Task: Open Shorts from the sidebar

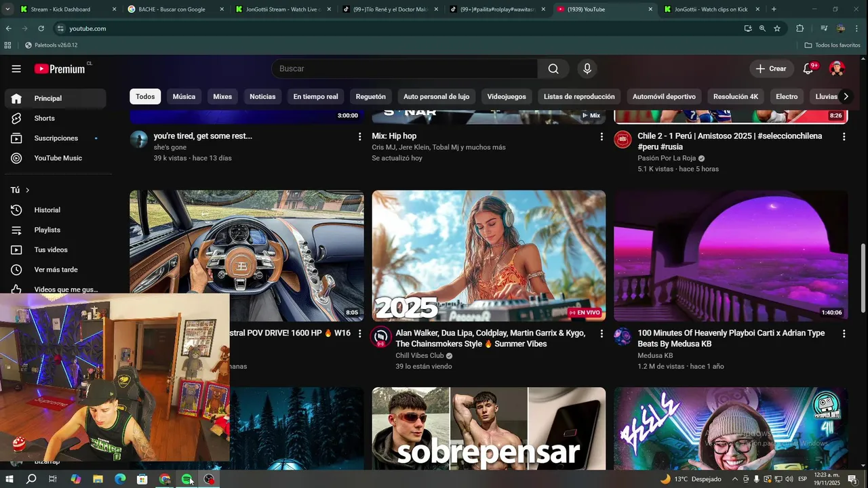Action: pyautogui.click(x=56, y=118)
